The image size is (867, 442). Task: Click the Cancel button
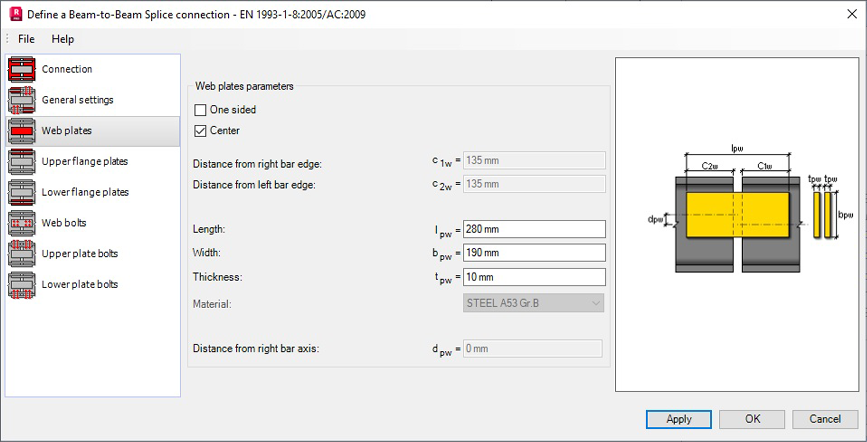click(825, 419)
